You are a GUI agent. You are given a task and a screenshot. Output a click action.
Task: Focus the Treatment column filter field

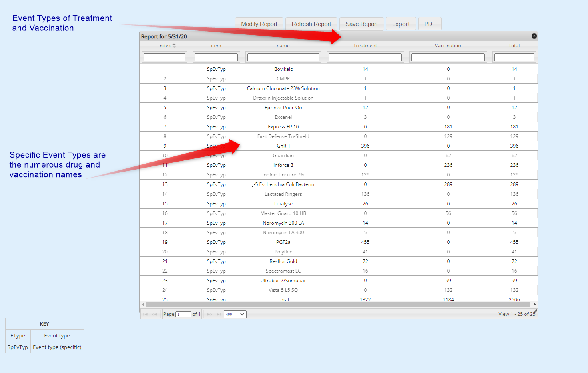tap(365, 57)
